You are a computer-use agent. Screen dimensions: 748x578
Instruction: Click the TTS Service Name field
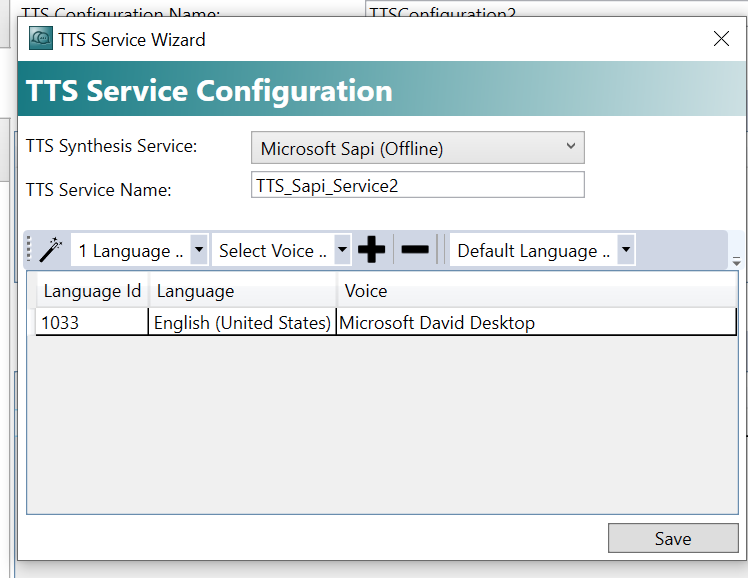418,185
